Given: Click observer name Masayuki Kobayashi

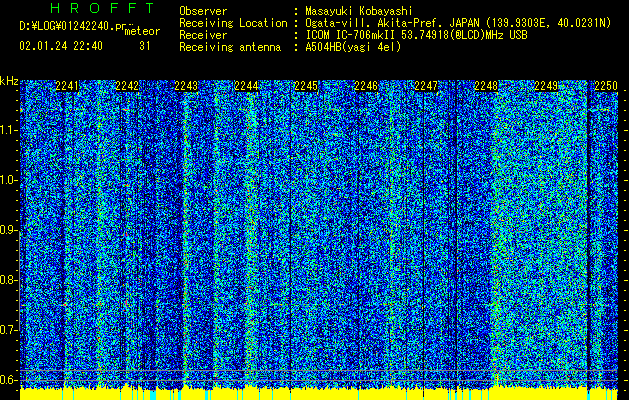Looking at the screenshot, I should click(359, 11).
